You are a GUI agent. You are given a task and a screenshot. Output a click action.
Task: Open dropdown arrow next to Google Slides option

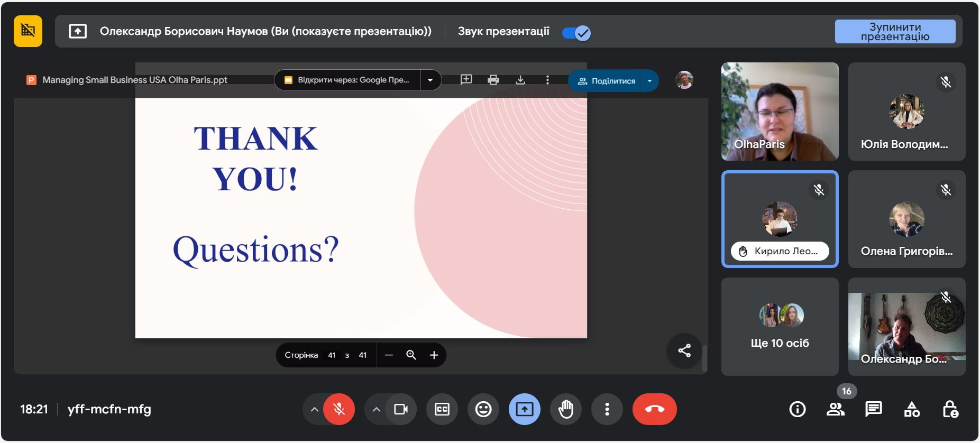point(431,80)
